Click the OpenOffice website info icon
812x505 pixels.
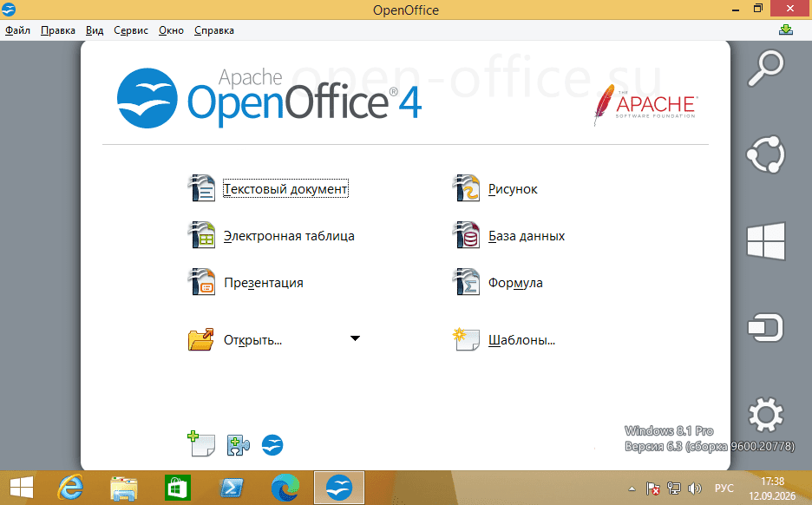[x=272, y=445]
